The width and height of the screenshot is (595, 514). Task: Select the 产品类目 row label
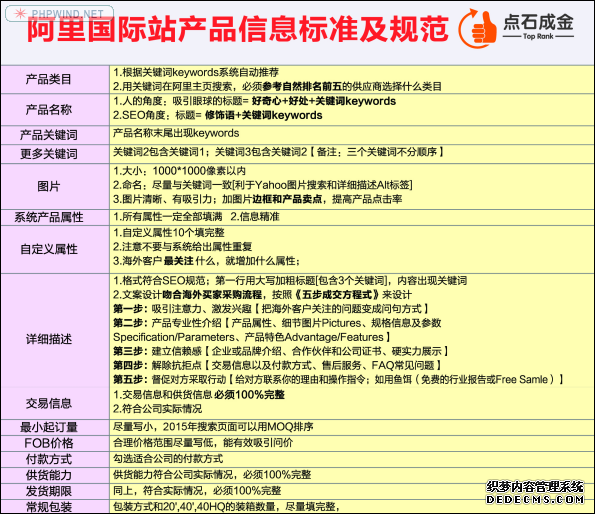[x=49, y=79]
